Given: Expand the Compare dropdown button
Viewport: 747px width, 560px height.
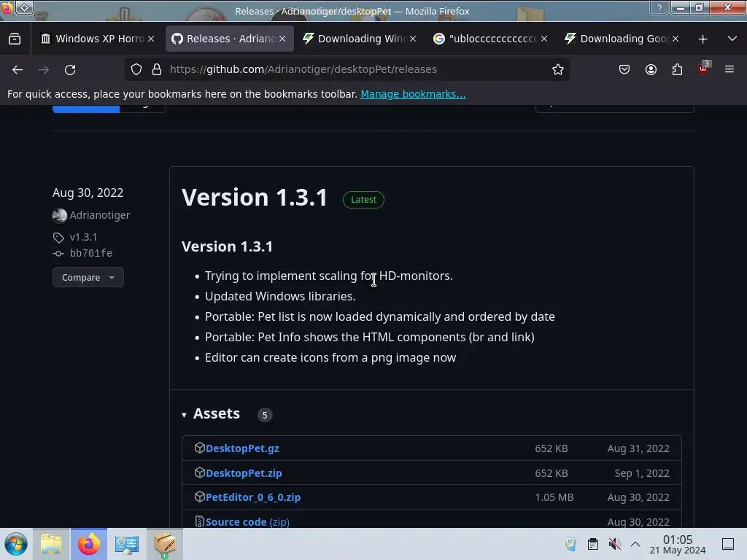Looking at the screenshot, I should pyautogui.click(x=88, y=277).
